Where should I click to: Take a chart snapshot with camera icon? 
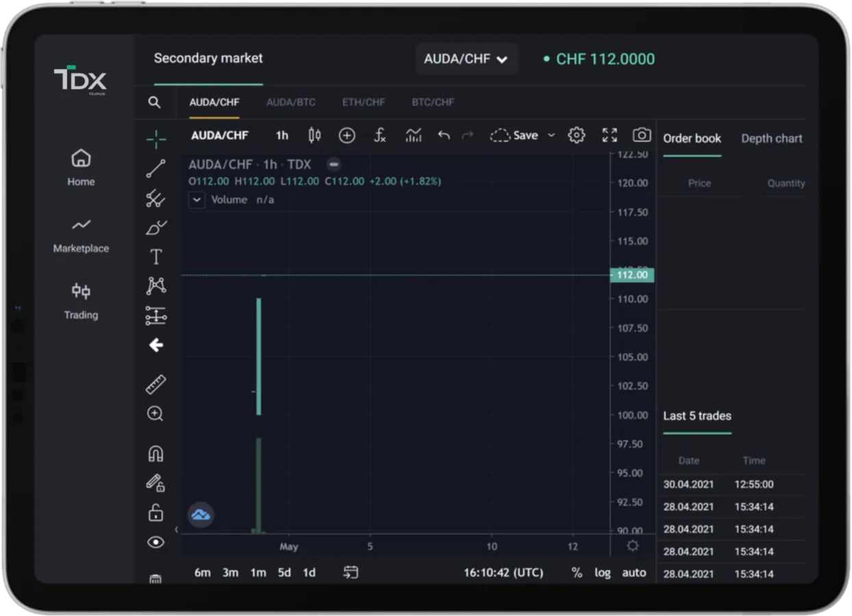(x=641, y=136)
